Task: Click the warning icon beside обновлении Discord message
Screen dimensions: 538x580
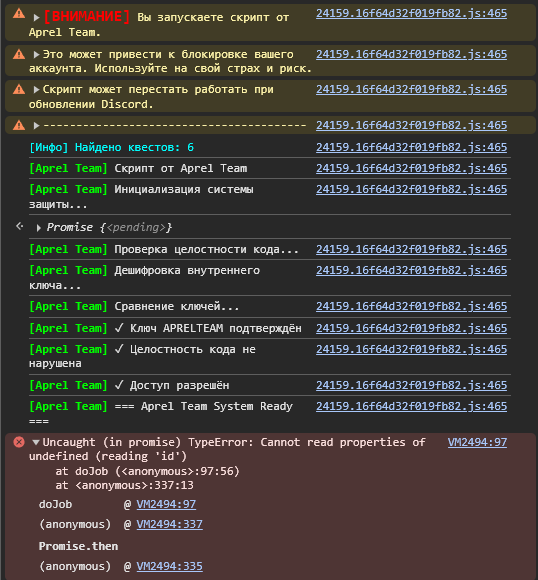Action: click(19, 90)
